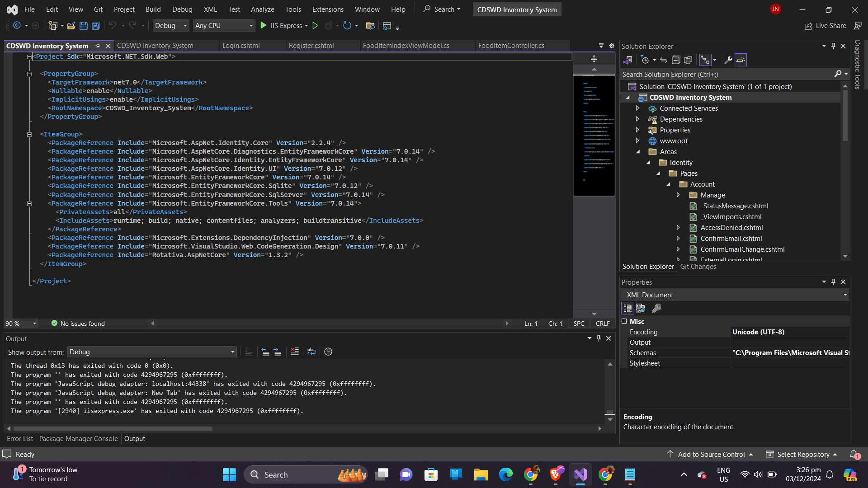
Task: Toggle auto-hide pin on Solution Explorer
Action: point(833,46)
